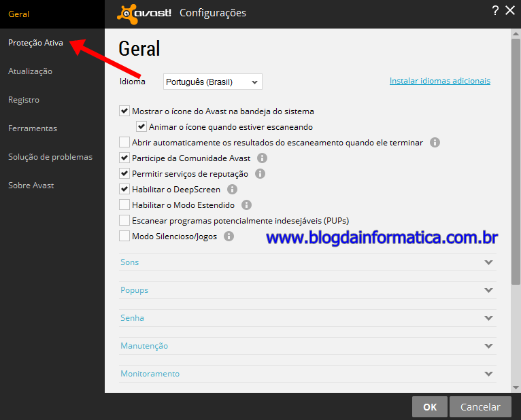Expand the Manutenção section chevron
Viewport: 521px width, 420px height.
tap(488, 346)
